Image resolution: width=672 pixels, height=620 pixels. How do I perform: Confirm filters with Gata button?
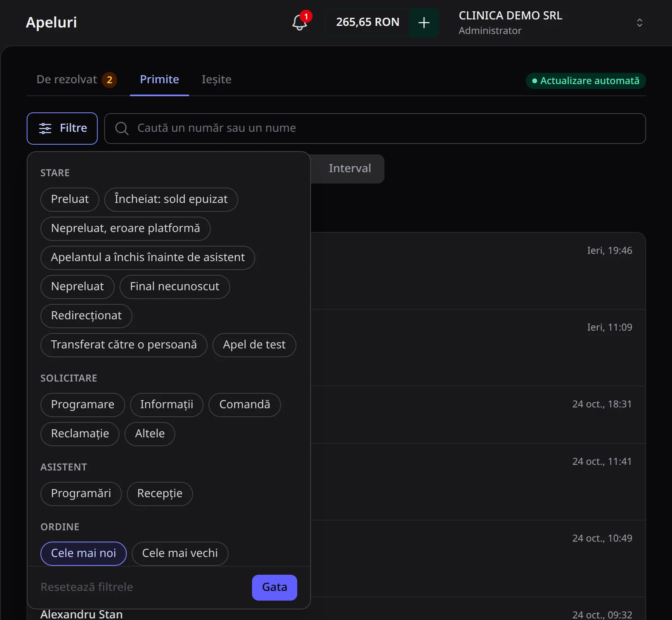pyautogui.click(x=275, y=587)
